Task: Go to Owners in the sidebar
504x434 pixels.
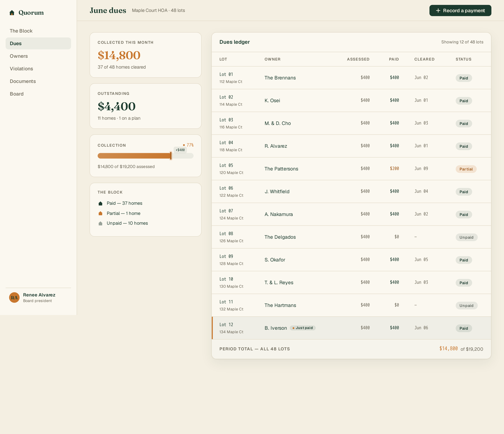Action: tap(38, 56)
